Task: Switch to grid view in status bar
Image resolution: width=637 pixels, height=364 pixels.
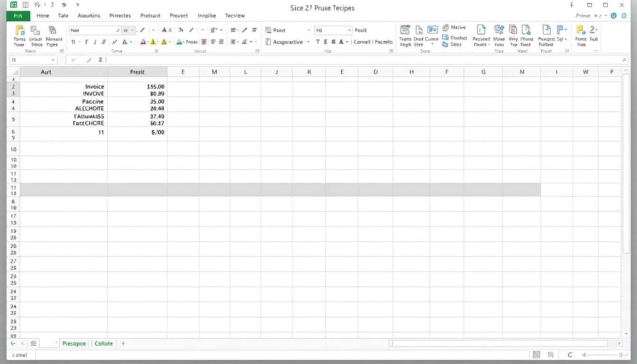Action: pos(537,355)
